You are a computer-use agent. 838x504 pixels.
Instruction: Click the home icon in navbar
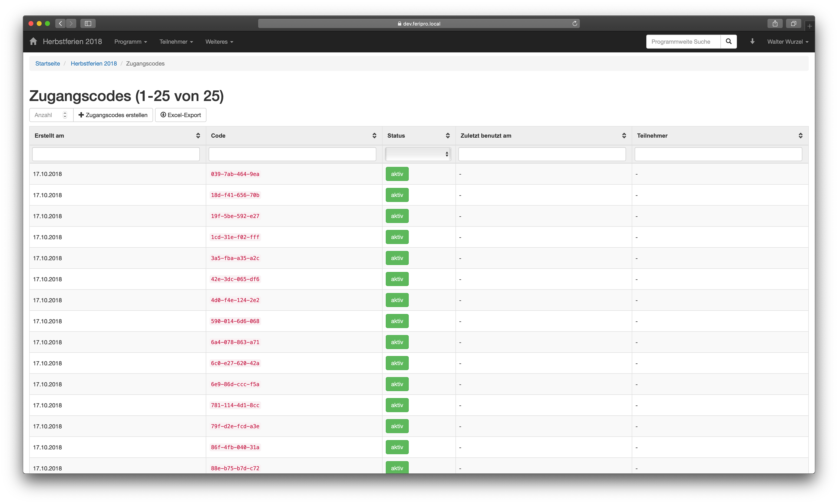pos(33,41)
